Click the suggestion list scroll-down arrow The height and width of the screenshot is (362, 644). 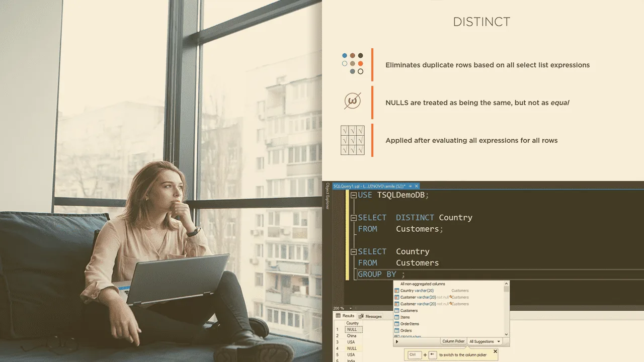tap(506, 334)
